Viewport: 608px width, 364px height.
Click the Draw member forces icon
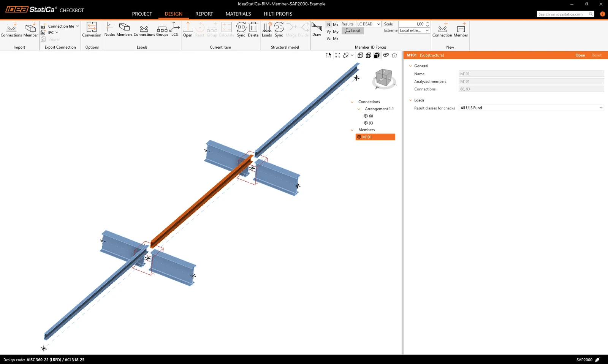pyautogui.click(x=317, y=30)
